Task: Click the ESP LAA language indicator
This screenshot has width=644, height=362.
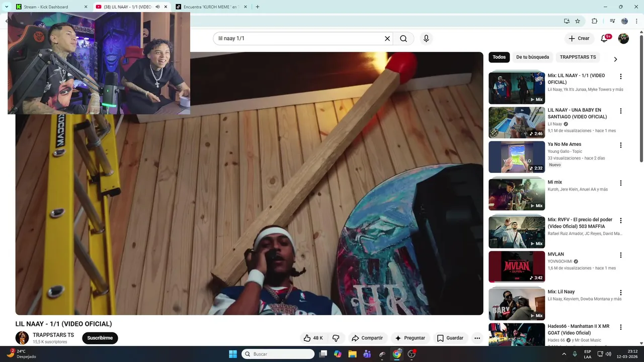Action: point(588,354)
